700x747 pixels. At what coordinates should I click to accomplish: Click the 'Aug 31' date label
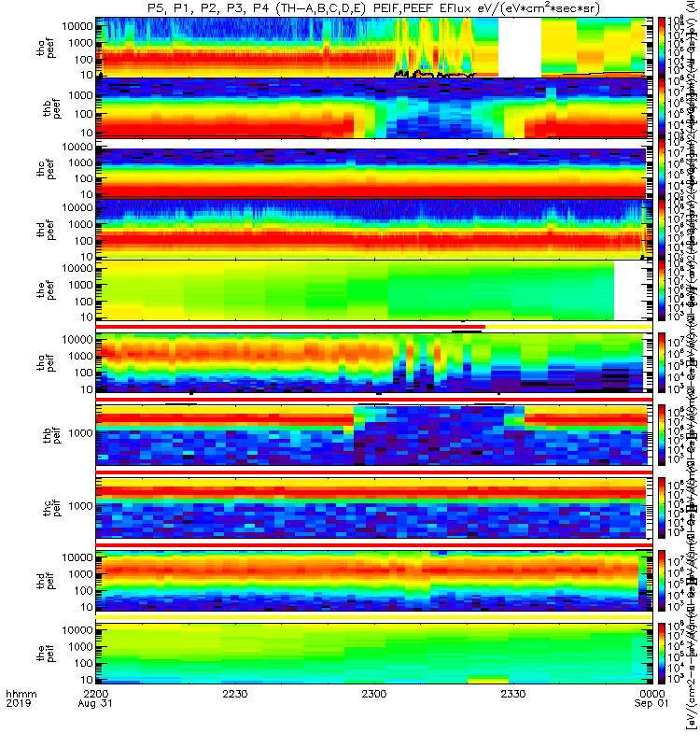(95, 704)
